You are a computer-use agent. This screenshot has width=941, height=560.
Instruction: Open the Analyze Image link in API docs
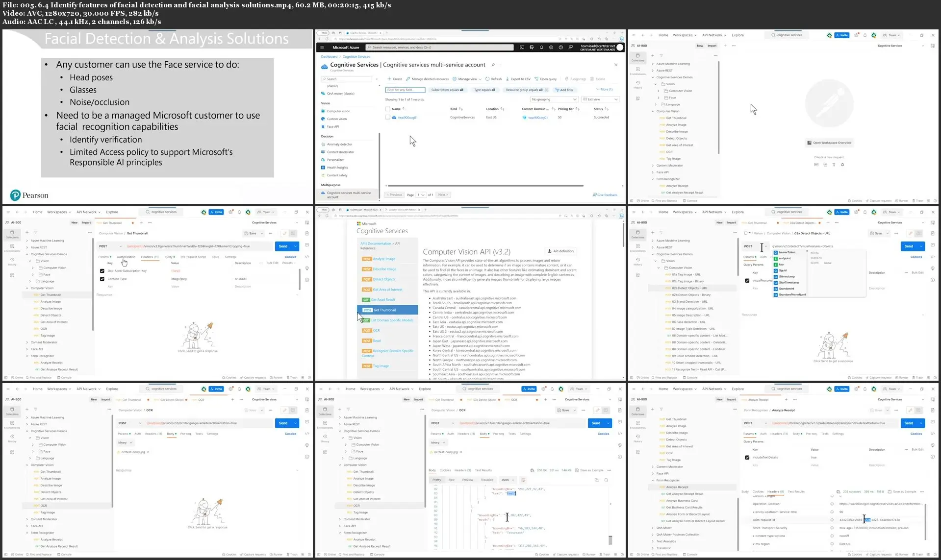(384, 259)
